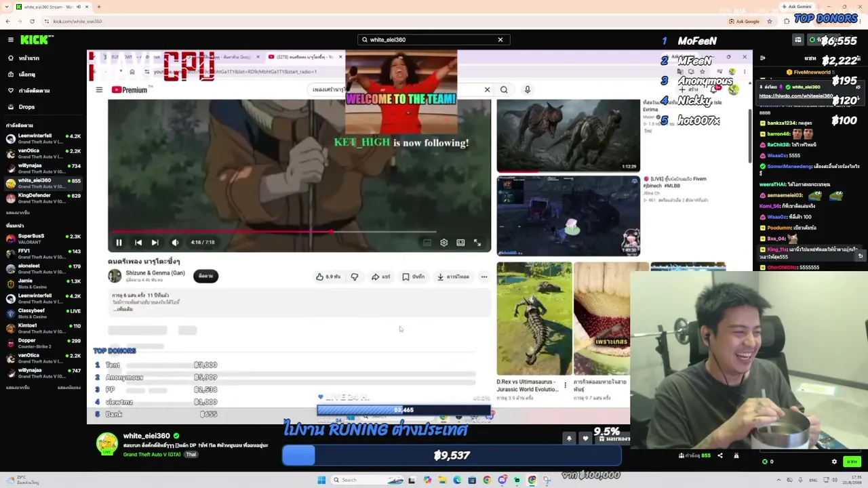Share the YouTube video
The image size is (868, 488).
point(380,277)
